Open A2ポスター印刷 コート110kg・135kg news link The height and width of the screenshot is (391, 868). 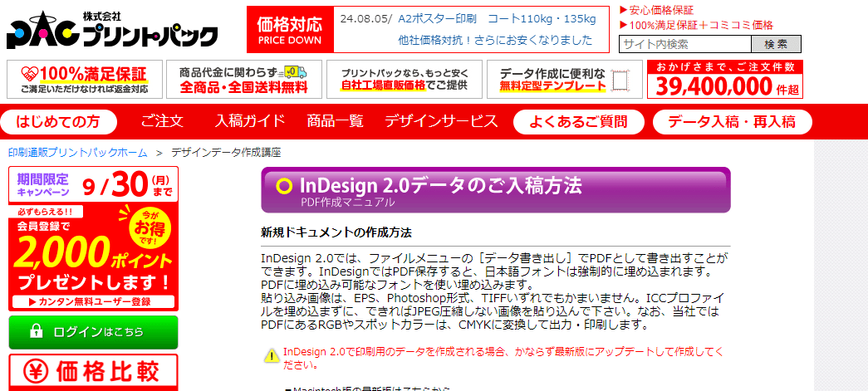(497, 19)
